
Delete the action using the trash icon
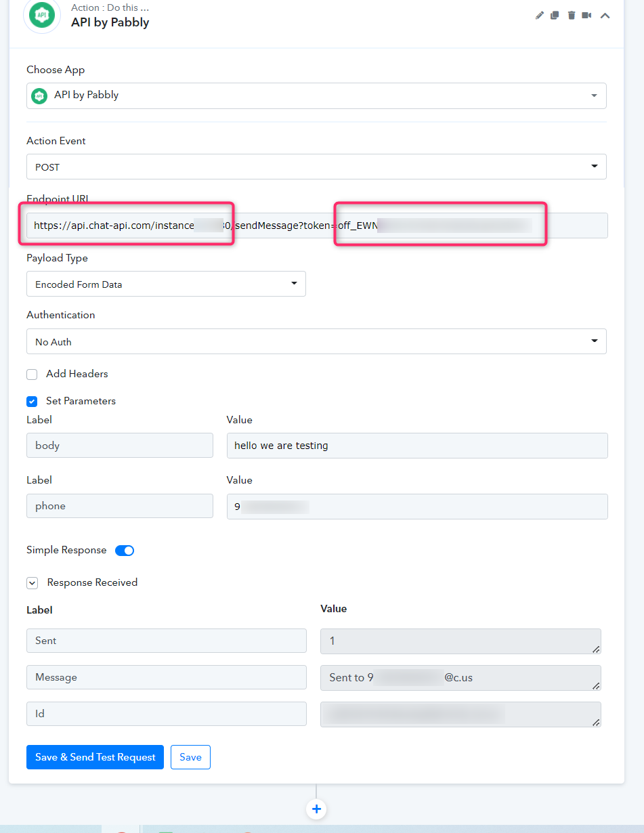coord(571,16)
